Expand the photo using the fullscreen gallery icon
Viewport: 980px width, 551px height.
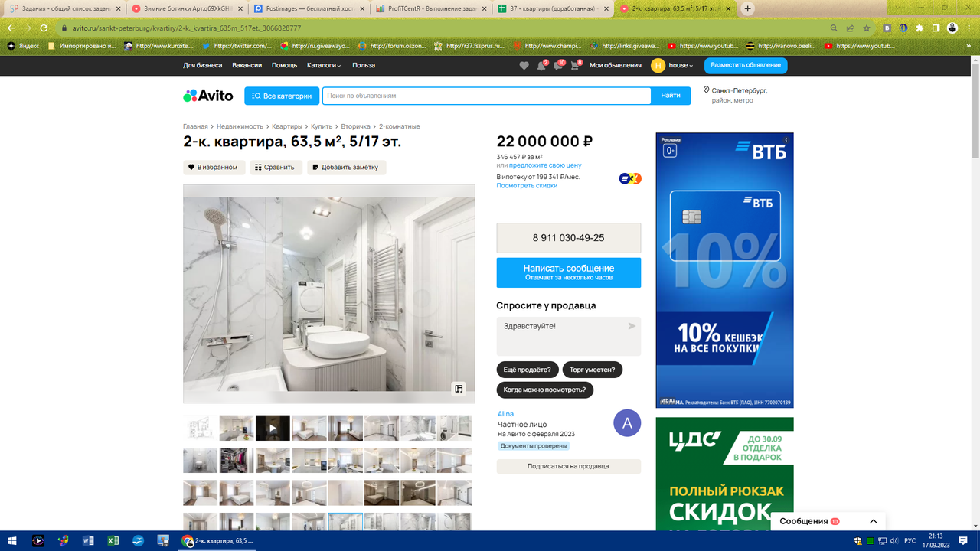click(x=458, y=388)
